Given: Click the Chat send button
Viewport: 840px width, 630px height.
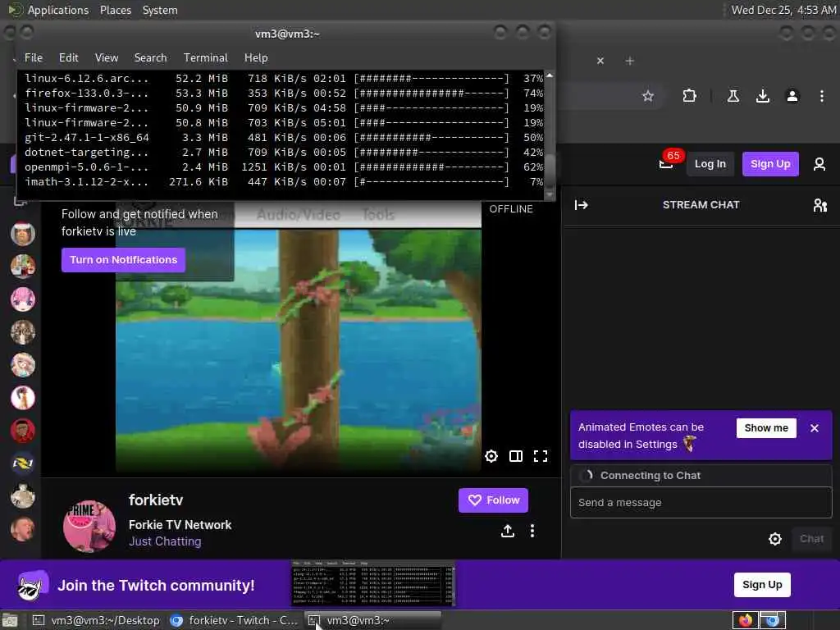Looking at the screenshot, I should (811, 539).
